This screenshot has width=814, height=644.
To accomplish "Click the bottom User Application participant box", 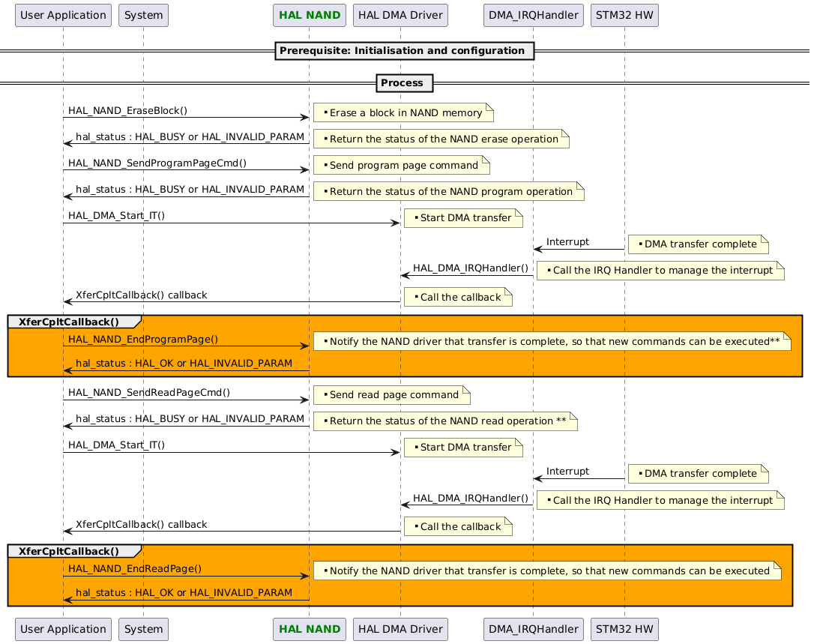I will click(x=63, y=629).
